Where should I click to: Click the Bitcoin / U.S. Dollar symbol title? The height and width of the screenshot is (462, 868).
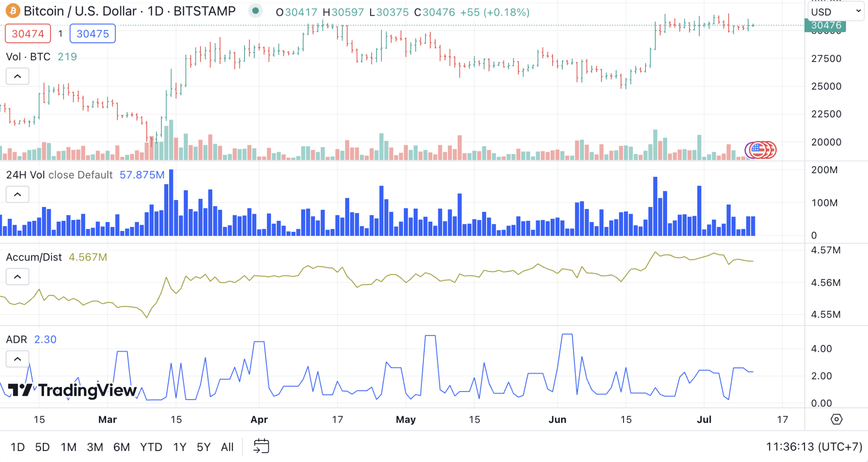(129, 11)
